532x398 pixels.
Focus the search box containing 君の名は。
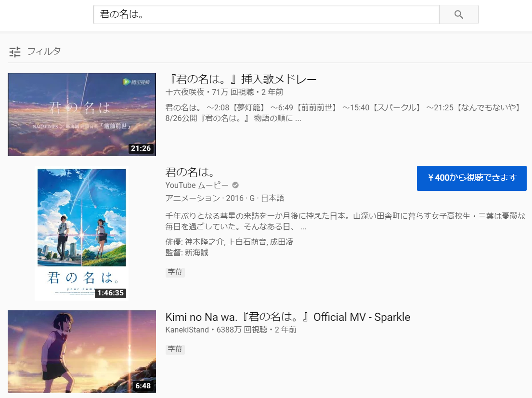point(266,14)
